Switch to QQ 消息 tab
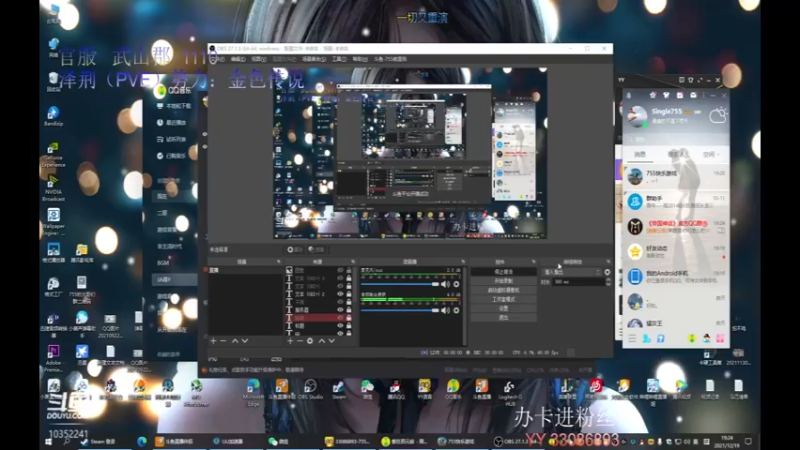Image resolution: width=800 pixels, height=450 pixels. (x=640, y=154)
